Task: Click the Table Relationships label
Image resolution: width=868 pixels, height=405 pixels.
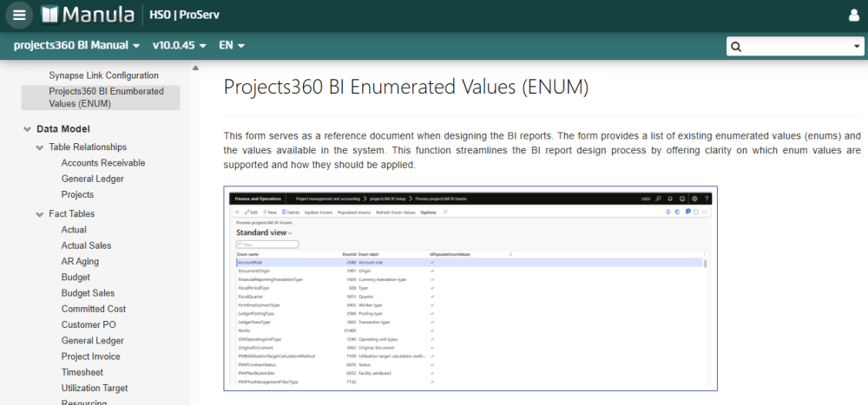Action: pyautogui.click(x=88, y=147)
